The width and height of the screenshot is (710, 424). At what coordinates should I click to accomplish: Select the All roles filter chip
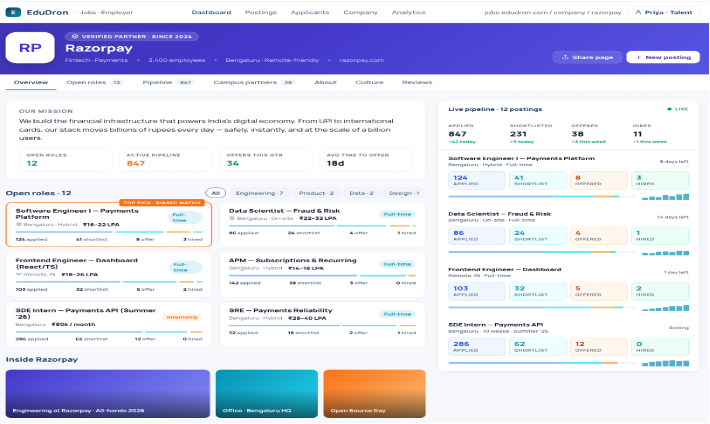pyautogui.click(x=216, y=193)
